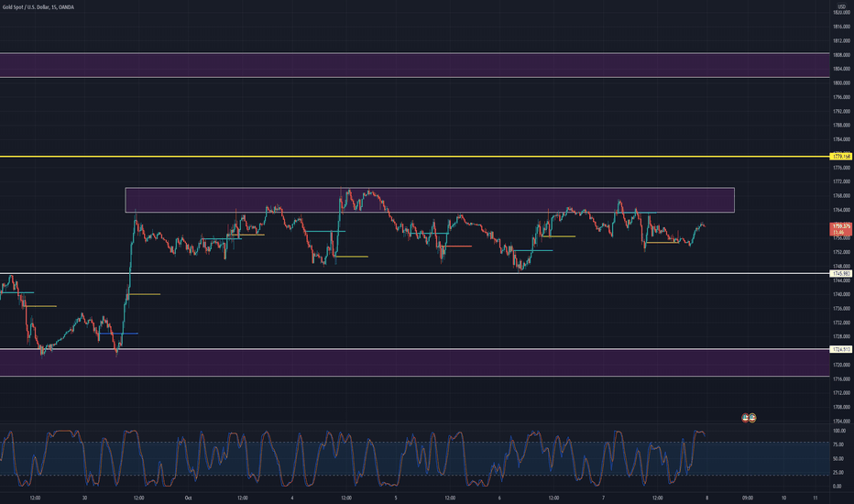Click the 100.00 stochastic scale value
Image resolution: width=854 pixels, height=504 pixels.
[839, 431]
